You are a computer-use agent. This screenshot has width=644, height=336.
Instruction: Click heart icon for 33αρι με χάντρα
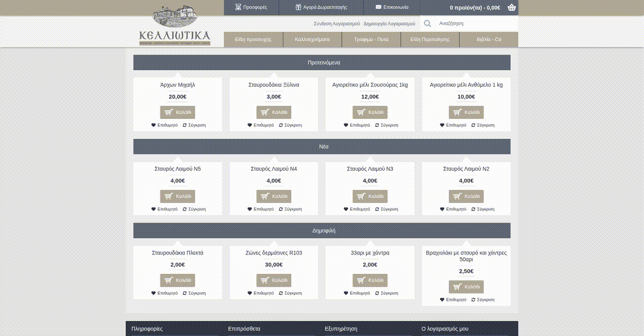[x=346, y=293]
